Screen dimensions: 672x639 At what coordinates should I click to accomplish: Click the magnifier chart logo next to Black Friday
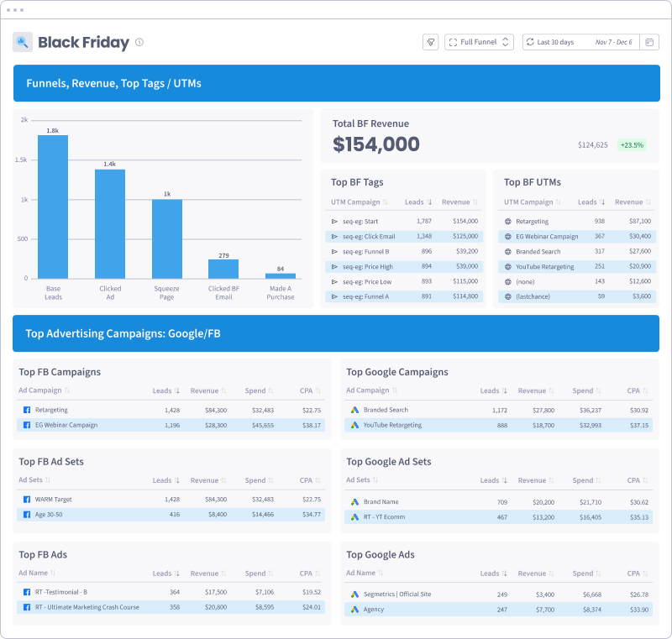point(23,42)
